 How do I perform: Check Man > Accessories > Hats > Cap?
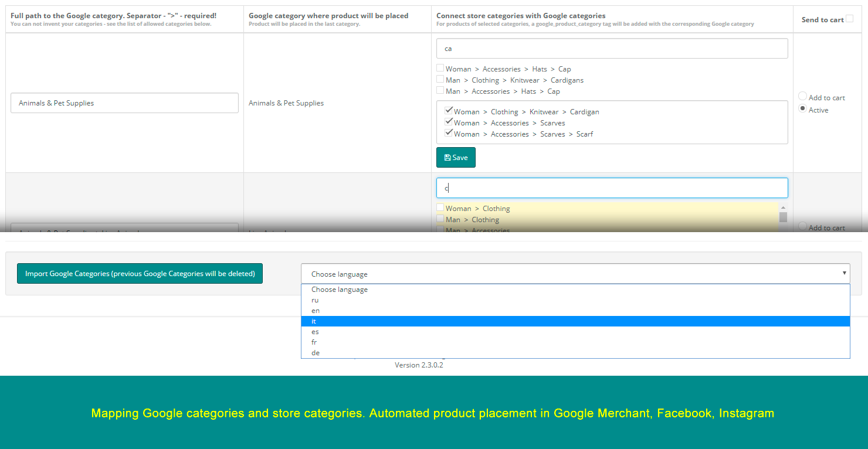coord(440,90)
